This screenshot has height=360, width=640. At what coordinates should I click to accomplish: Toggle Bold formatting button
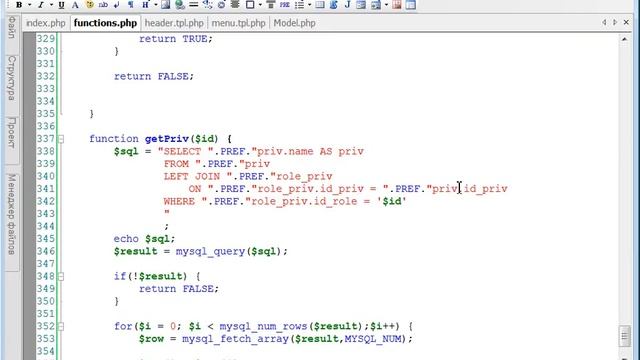coord(19,5)
